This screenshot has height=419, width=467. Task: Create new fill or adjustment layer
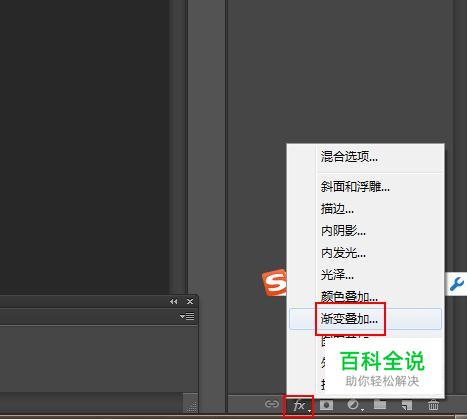pyautogui.click(x=353, y=405)
